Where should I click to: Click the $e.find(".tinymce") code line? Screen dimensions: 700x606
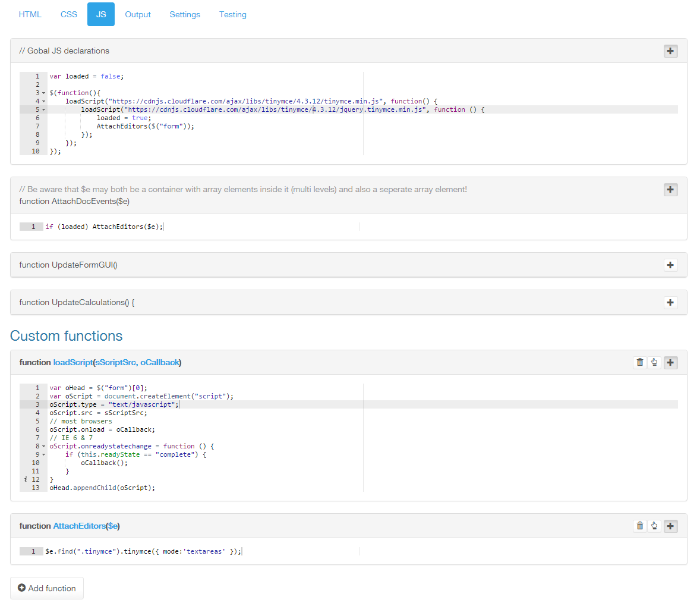click(x=143, y=551)
